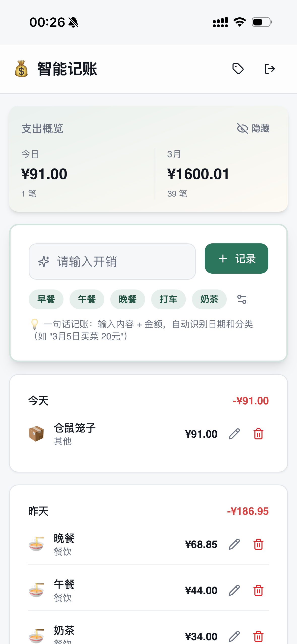
Task: Choose the 午餐 quick tag
Action: 87,299
